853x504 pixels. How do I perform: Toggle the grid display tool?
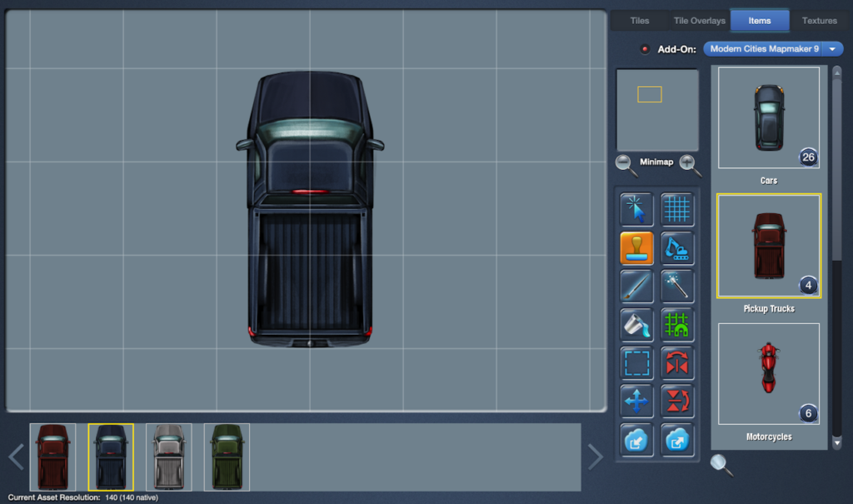677,210
